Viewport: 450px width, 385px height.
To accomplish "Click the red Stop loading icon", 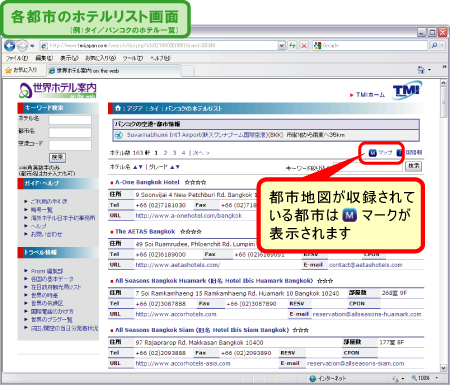I will coord(304,45).
